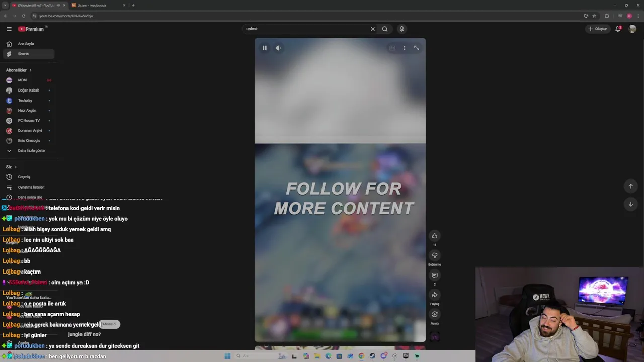644x362 pixels.
Task: Select Shorts in the sidebar
Action: pos(29,54)
